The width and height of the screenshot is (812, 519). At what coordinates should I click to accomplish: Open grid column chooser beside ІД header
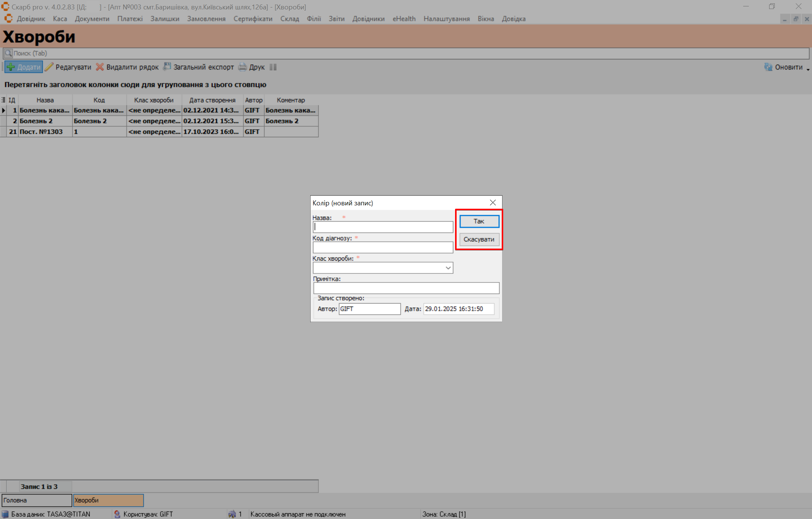pos(3,100)
